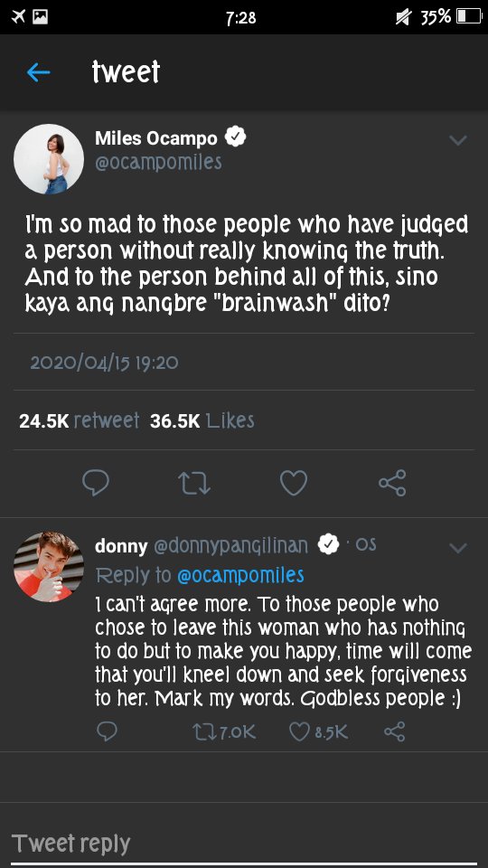This screenshot has width=488, height=868.
Task: Tap the blue back arrow
Action: click(x=38, y=72)
